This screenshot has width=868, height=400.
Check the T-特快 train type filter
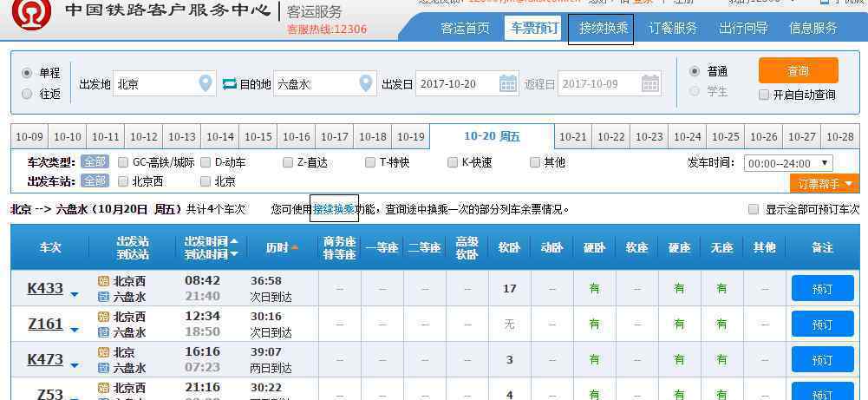point(370,163)
